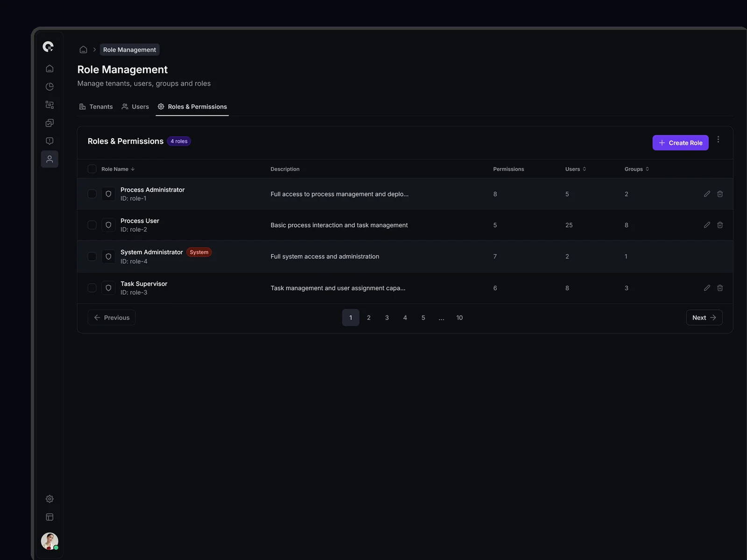Image resolution: width=747 pixels, height=560 pixels.
Task: Click the edit pencil for Process Administrator
Action: tap(707, 194)
